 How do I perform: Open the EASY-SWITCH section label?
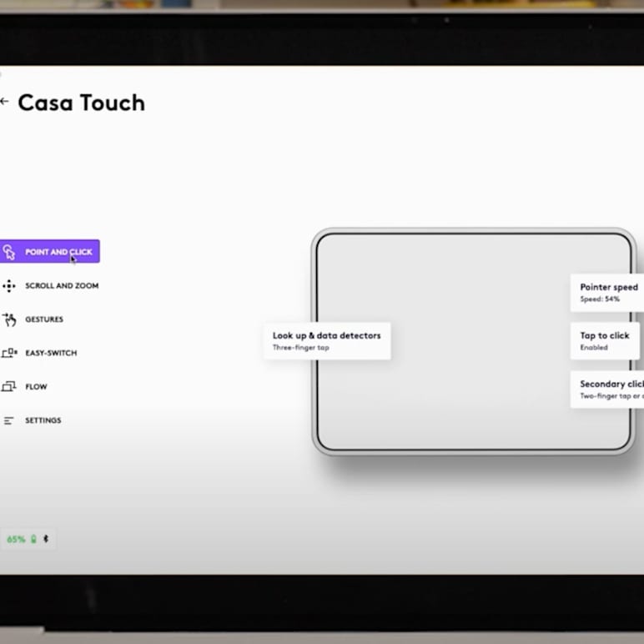point(51,353)
